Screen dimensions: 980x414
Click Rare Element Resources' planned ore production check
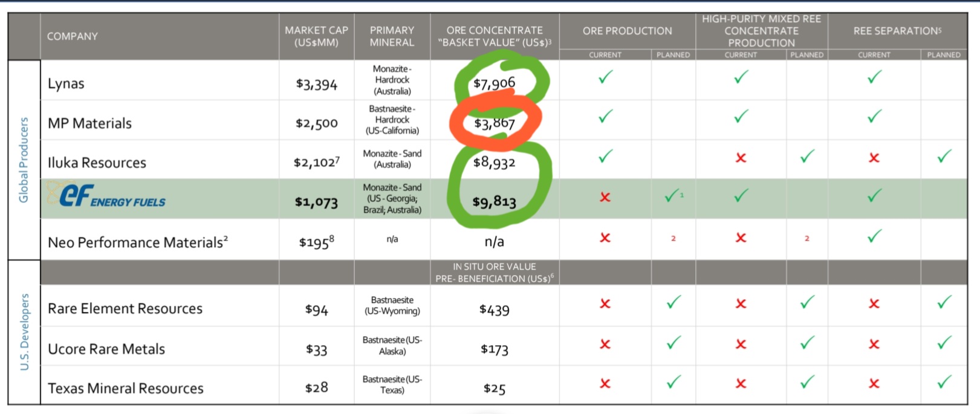coord(673,302)
